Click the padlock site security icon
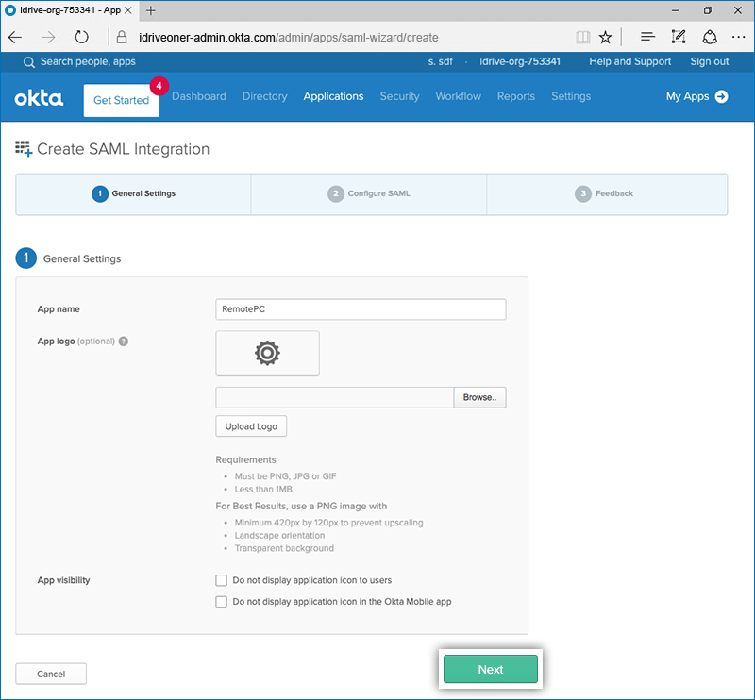The height and width of the screenshot is (700, 755). point(122,37)
